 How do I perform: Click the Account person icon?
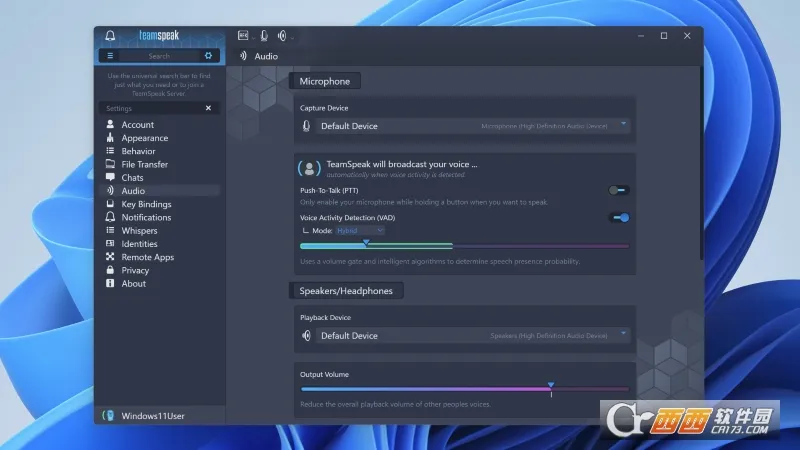(x=110, y=124)
